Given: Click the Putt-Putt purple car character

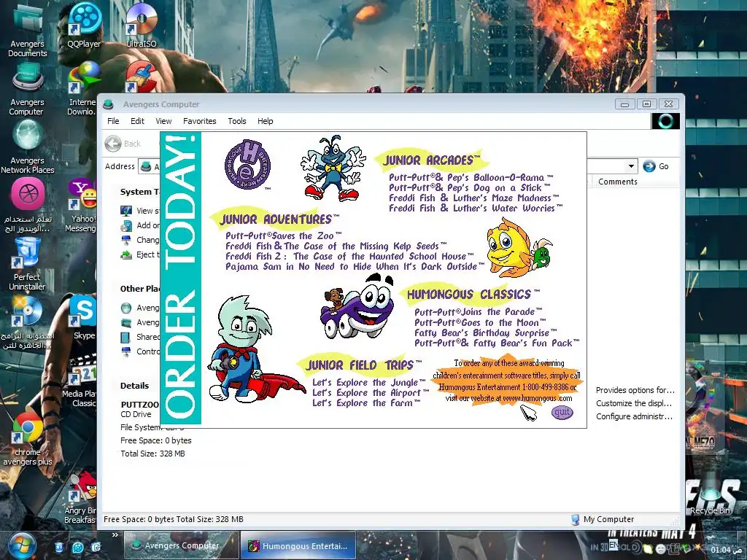Looking at the screenshot, I should click(x=357, y=307).
